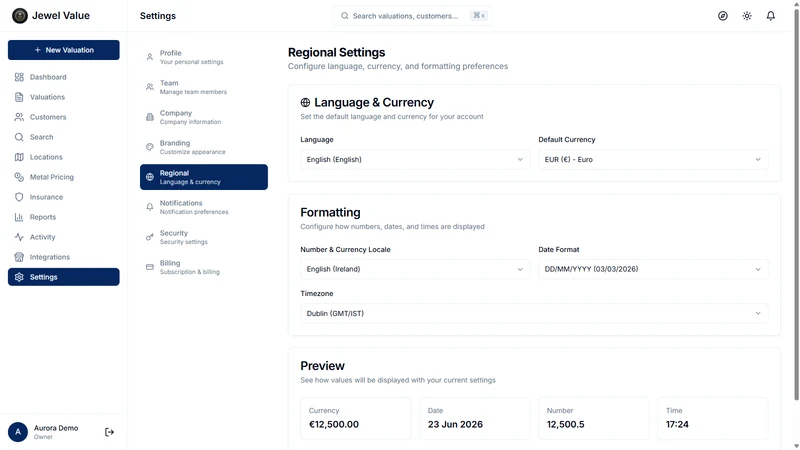The height and width of the screenshot is (450, 800).
Task: Click the Insurance shield icon
Action: (19, 197)
